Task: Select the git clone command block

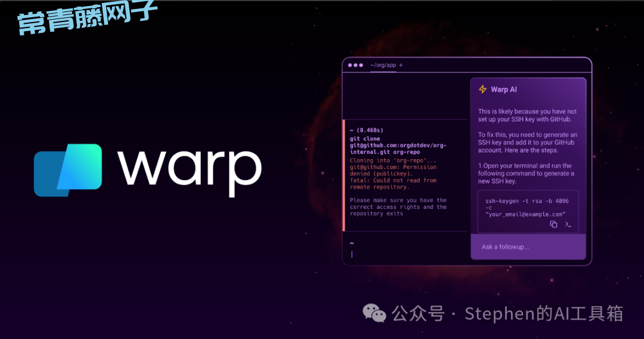Action: tap(398, 146)
